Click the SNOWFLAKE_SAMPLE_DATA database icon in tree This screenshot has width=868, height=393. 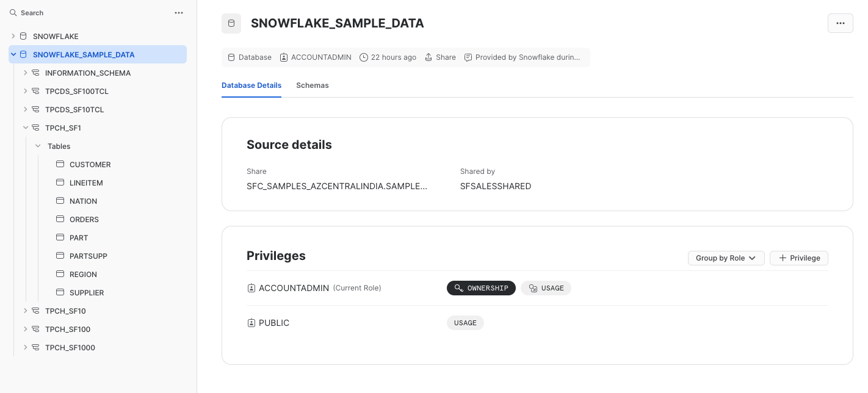tap(23, 54)
